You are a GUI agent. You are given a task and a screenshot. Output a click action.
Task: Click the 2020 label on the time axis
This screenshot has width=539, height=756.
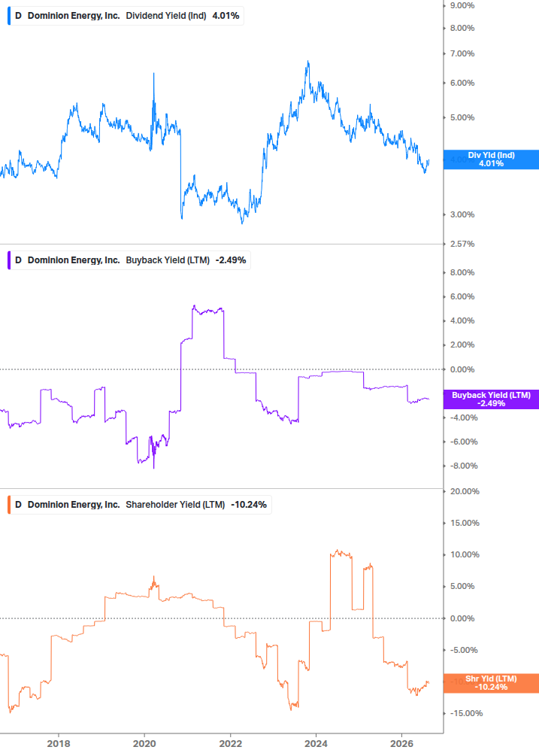point(144,743)
